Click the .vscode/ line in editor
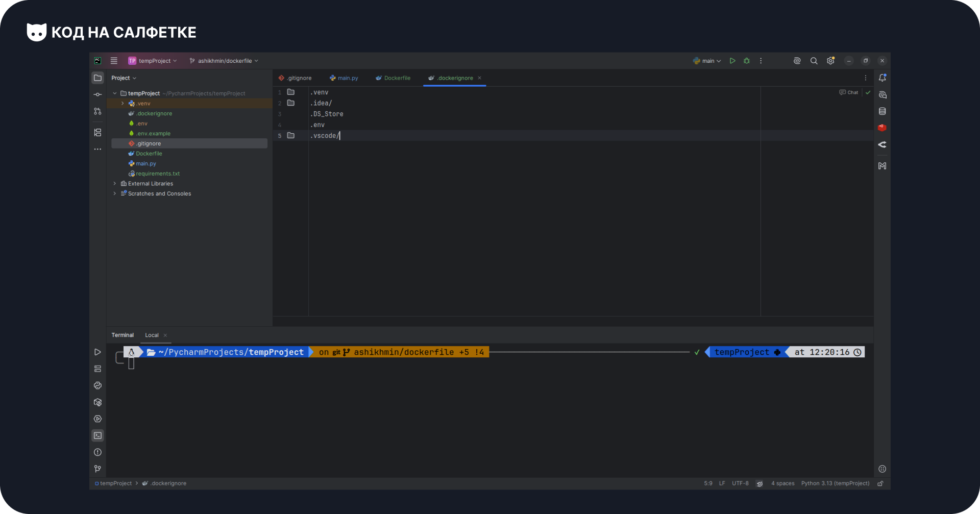Screen dimensions: 980x514 325,136
